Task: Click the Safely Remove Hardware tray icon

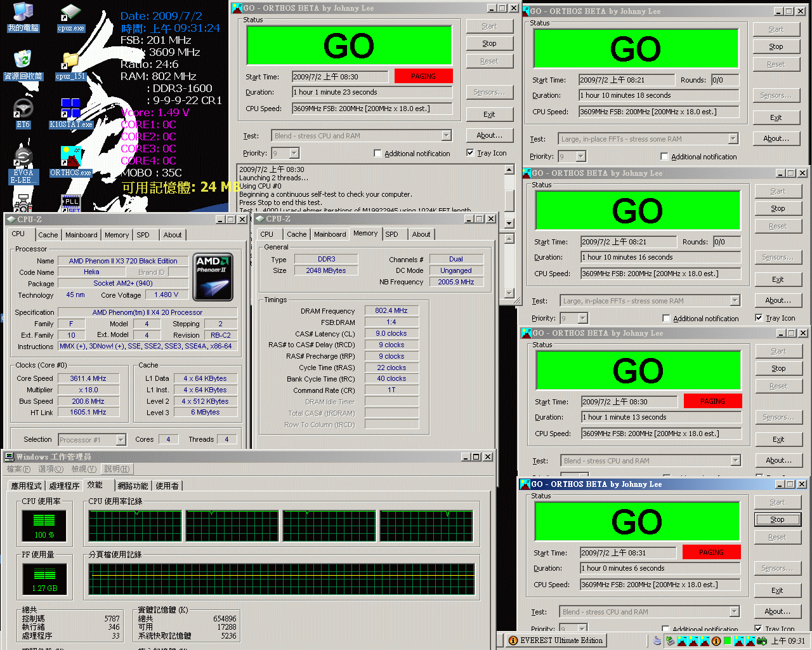Action: coord(669,641)
